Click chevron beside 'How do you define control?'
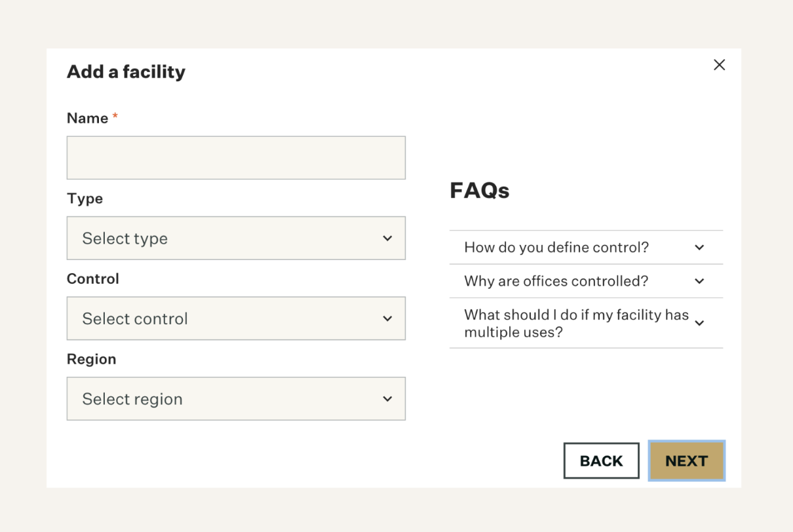 pos(699,248)
